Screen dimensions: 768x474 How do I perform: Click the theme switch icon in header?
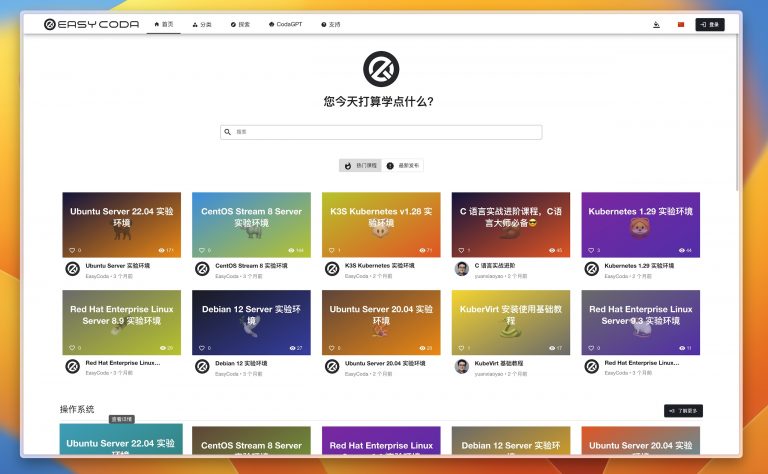pos(656,24)
